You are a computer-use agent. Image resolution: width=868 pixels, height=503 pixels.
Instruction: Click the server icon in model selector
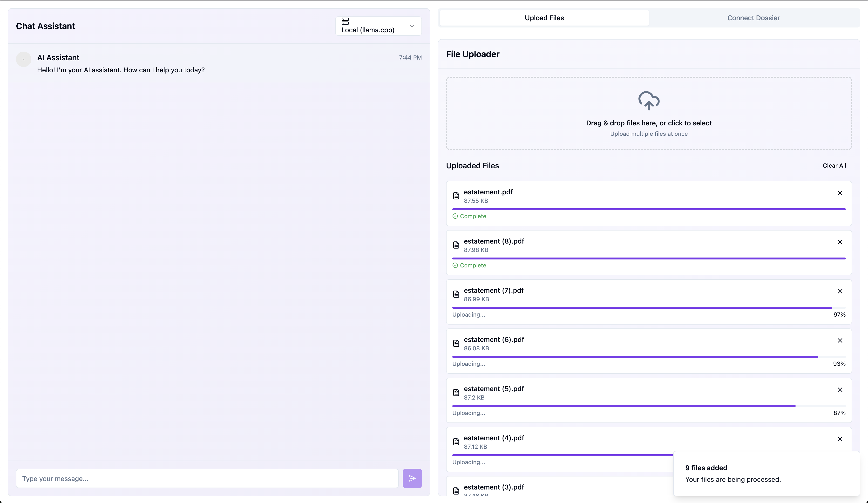point(345,21)
